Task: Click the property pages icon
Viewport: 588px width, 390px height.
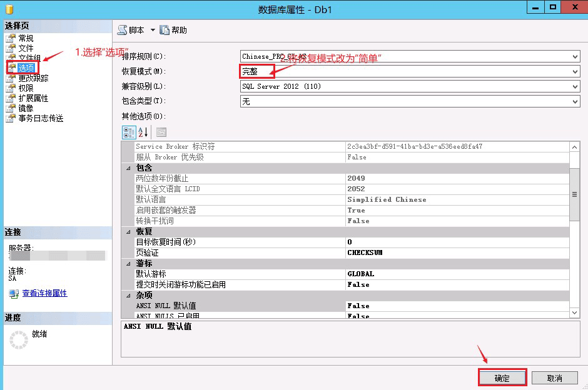Action: 161,132
